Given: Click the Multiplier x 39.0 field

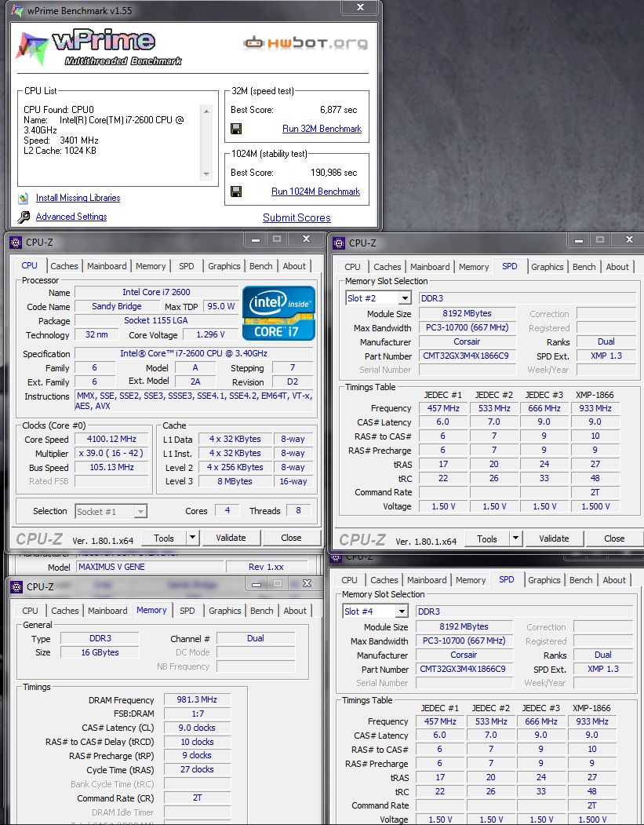Looking at the screenshot, I should (111, 453).
